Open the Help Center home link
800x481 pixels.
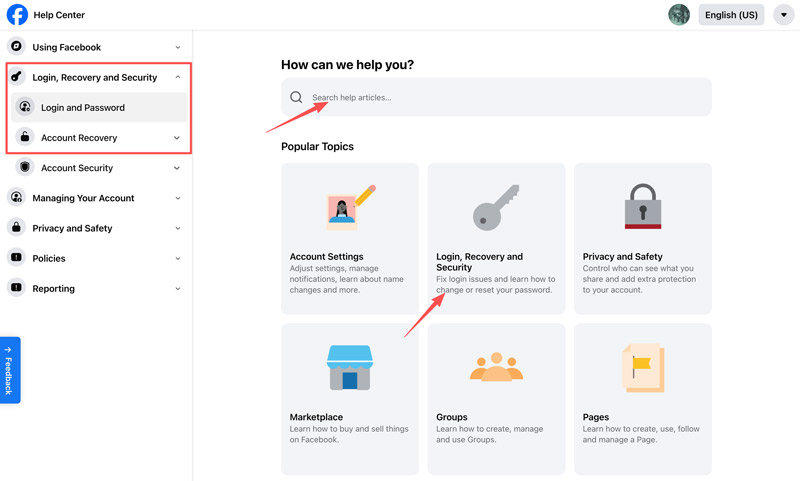[x=59, y=15]
